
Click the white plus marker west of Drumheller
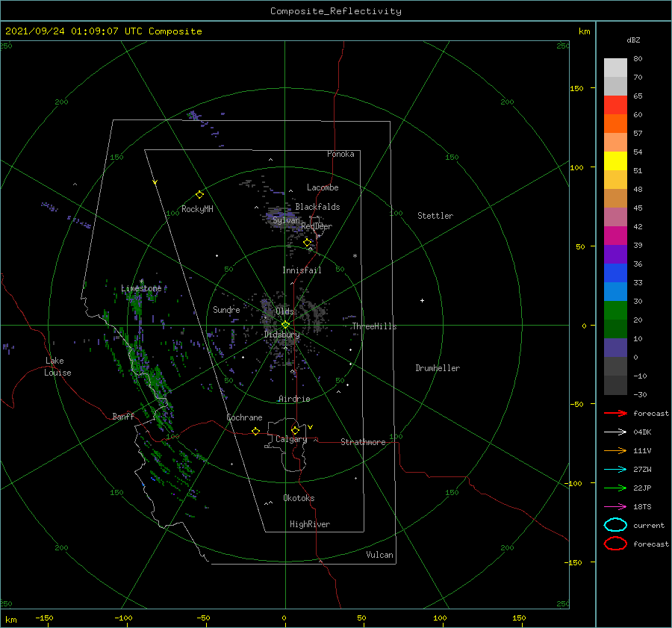tap(422, 300)
